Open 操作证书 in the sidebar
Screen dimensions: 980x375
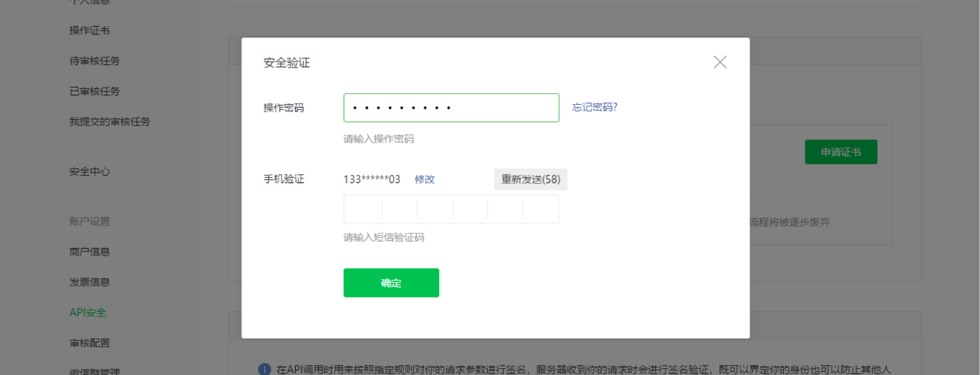90,30
